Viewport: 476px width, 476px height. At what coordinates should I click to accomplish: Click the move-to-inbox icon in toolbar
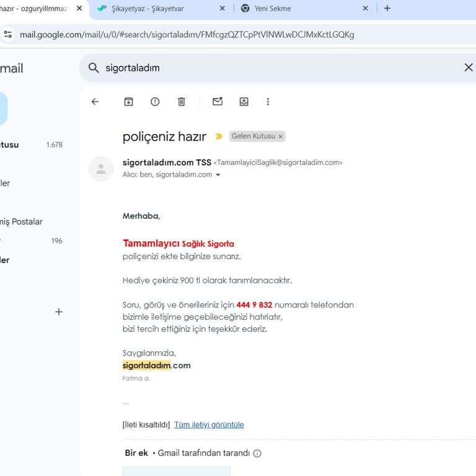pyautogui.click(x=244, y=102)
